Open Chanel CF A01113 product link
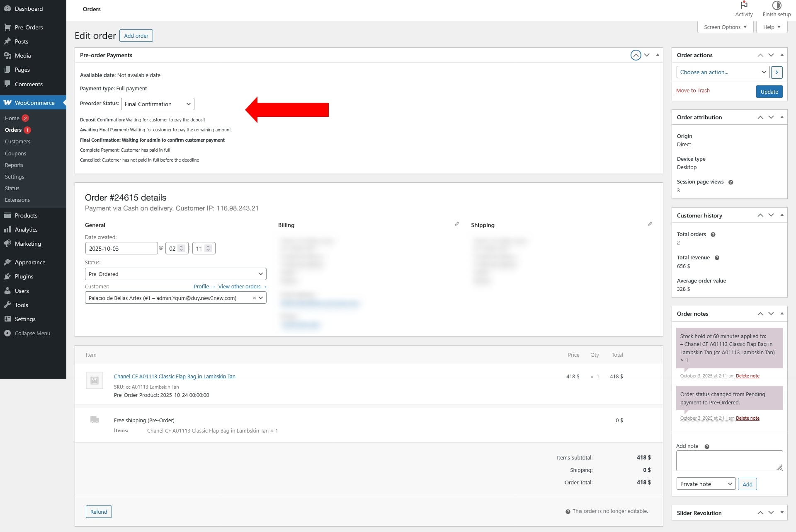This screenshot has width=796, height=532. (x=175, y=376)
